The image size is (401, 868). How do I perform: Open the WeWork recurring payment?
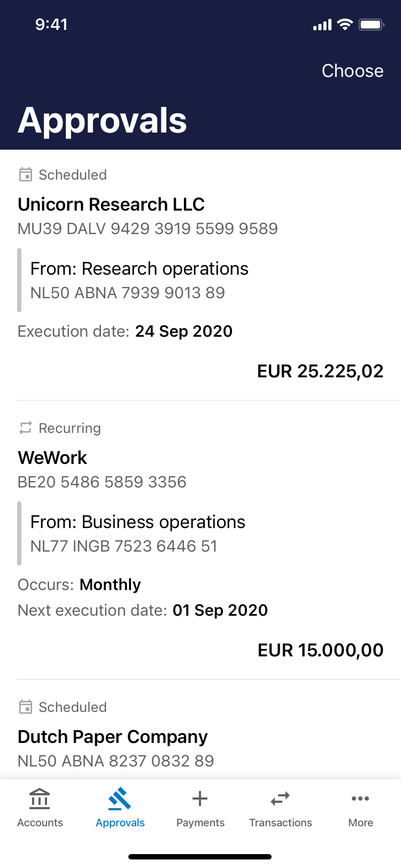coord(52,458)
